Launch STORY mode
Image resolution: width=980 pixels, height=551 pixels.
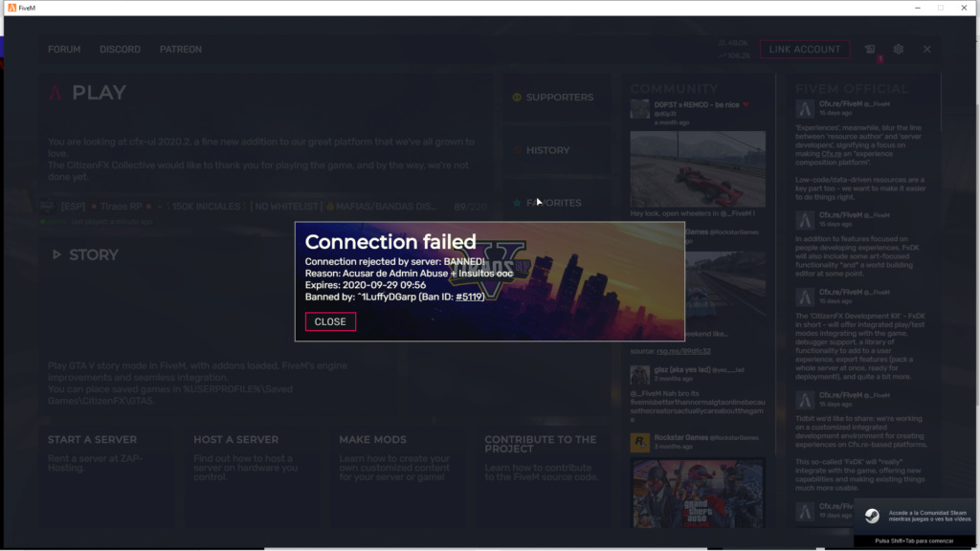[x=94, y=254]
